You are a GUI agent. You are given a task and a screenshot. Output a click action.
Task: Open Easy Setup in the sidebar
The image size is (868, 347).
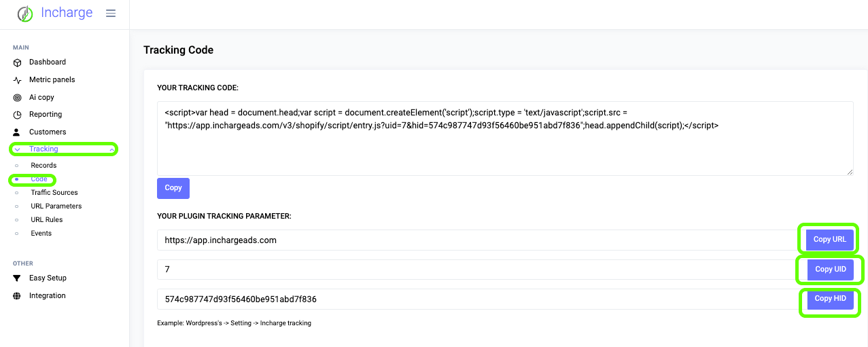[x=48, y=278]
